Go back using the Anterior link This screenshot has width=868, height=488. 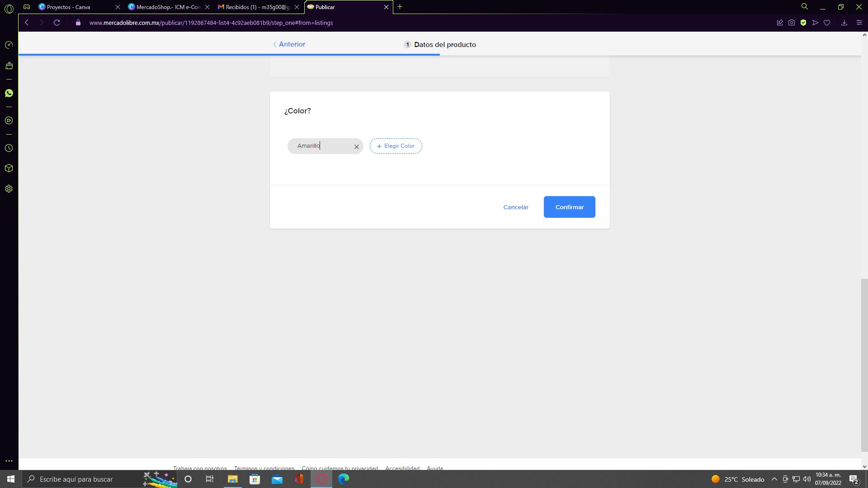click(289, 44)
